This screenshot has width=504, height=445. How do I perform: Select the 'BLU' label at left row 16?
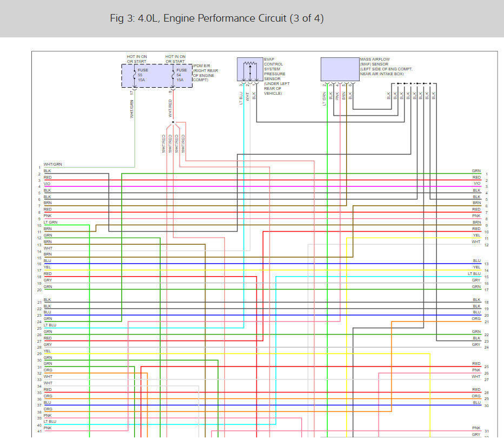click(47, 260)
